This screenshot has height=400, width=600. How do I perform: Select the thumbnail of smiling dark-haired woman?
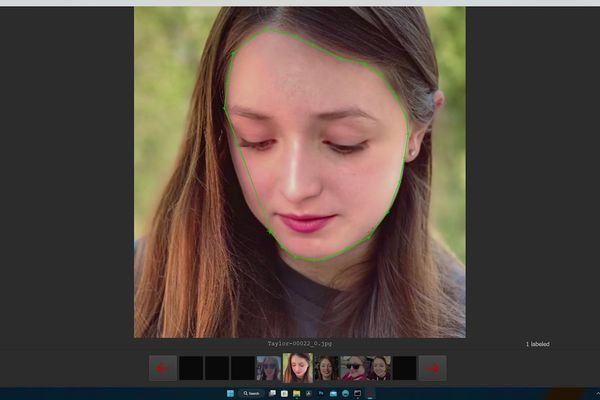click(x=326, y=368)
